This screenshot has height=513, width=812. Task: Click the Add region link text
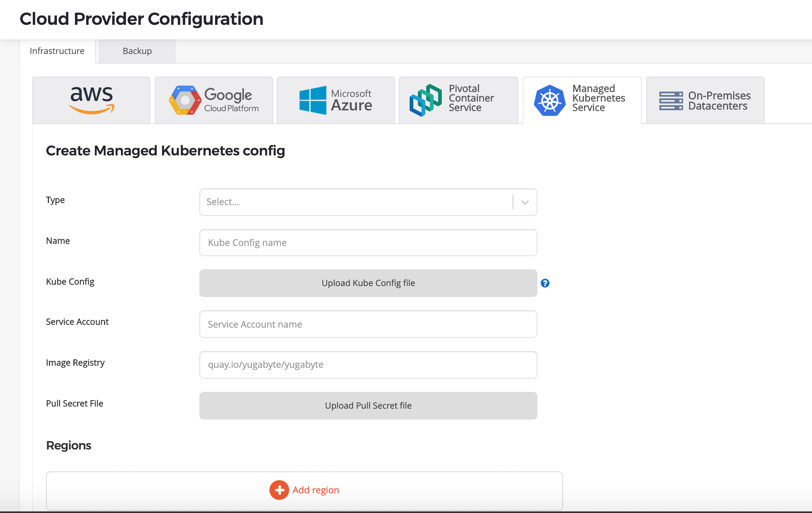[316, 490]
